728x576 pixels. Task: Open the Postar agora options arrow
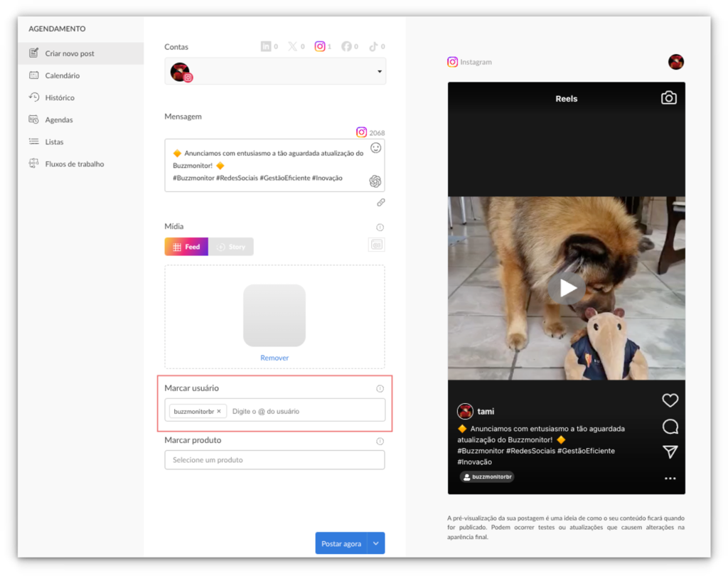click(x=377, y=543)
